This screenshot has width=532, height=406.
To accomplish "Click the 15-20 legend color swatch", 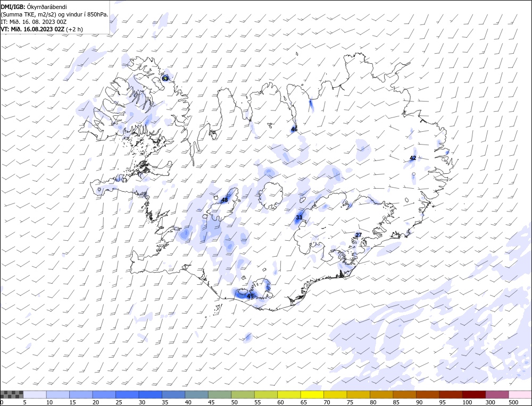I will tap(81, 394).
